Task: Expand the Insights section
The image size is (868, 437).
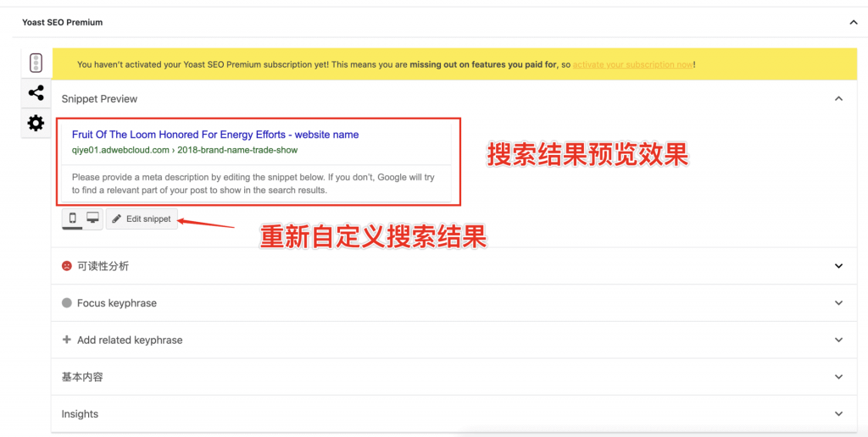Action: click(454, 414)
